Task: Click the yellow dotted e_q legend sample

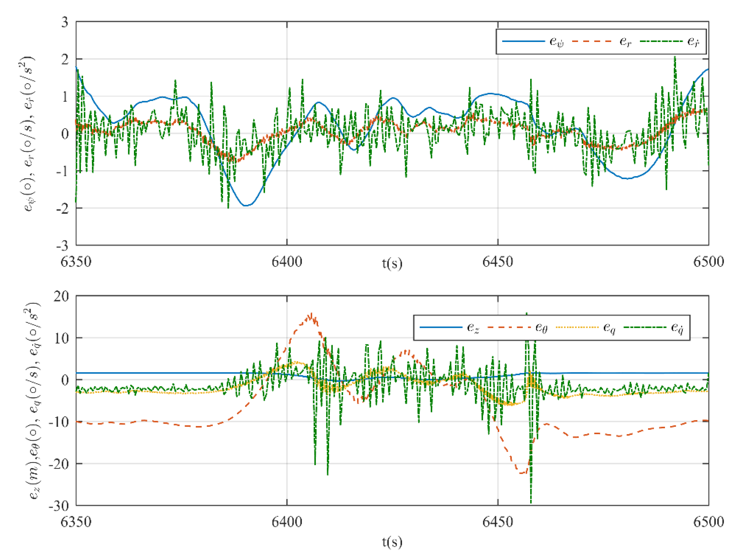Action: (577, 327)
